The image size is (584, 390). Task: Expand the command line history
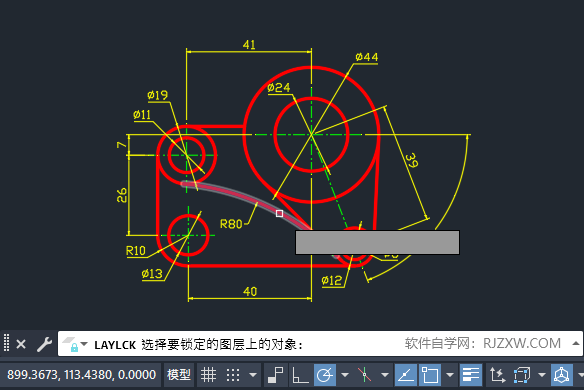(575, 343)
